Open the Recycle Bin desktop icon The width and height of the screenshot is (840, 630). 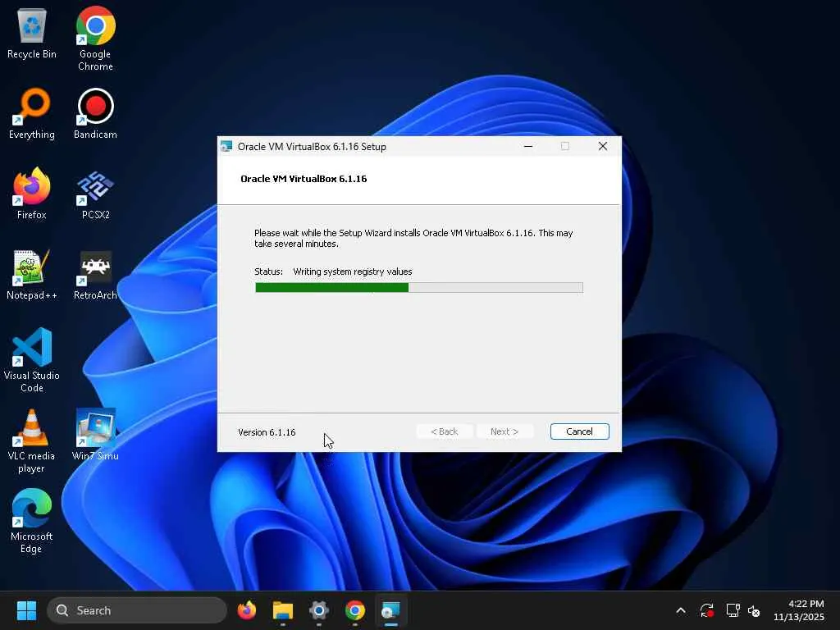click(x=32, y=33)
